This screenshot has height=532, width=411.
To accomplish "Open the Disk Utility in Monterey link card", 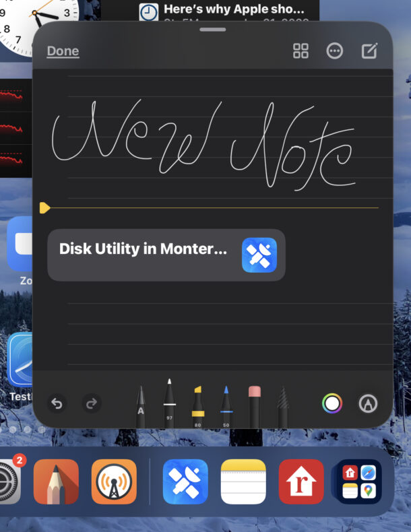I will coord(166,255).
